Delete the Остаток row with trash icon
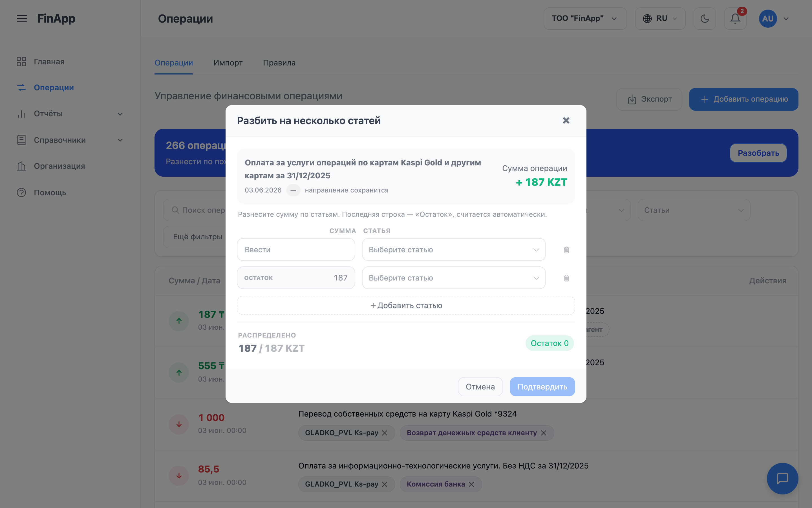Image resolution: width=812 pixels, height=508 pixels. [x=566, y=278]
